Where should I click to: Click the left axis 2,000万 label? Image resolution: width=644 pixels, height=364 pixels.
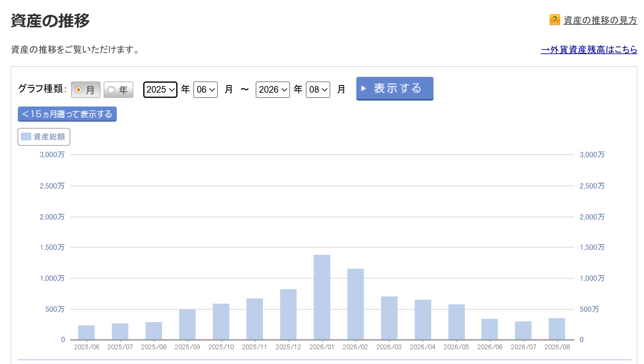52,217
